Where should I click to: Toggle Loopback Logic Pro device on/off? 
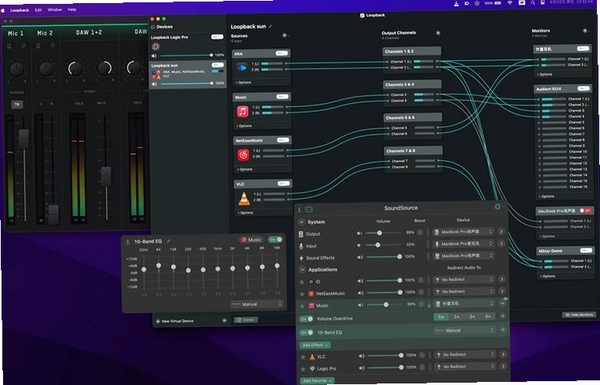tap(217, 37)
